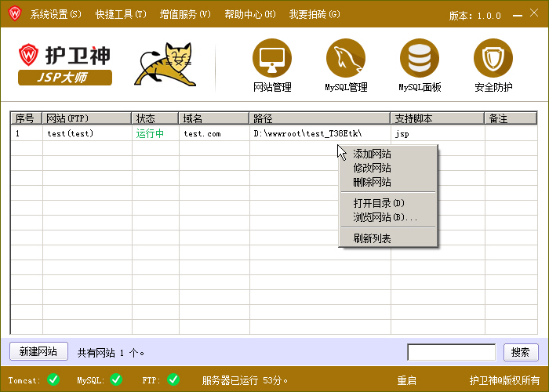Click row number 1 cell

coord(27,133)
